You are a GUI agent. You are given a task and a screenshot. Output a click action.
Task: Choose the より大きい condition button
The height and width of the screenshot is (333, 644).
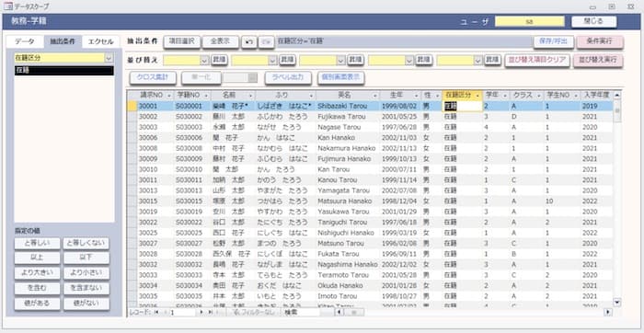click(38, 273)
